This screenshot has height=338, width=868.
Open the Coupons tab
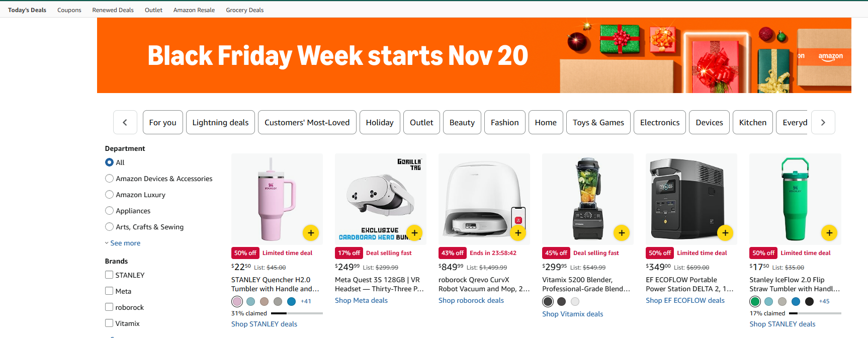[x=69, y=10]
